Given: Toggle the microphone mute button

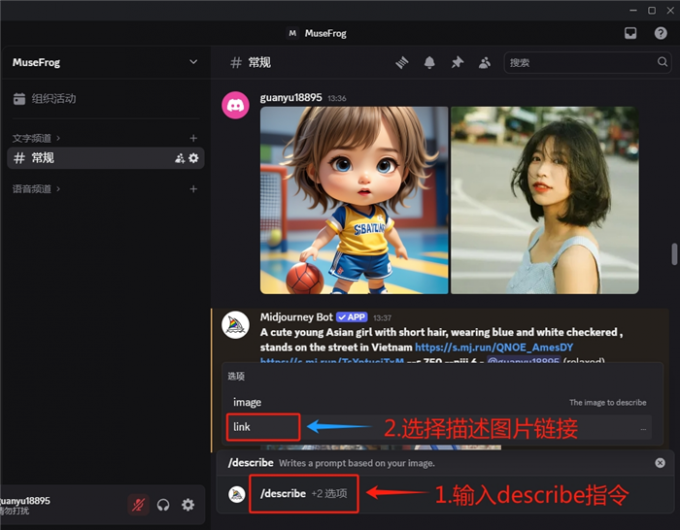Looking at the screenshot, I should (138, 505).
